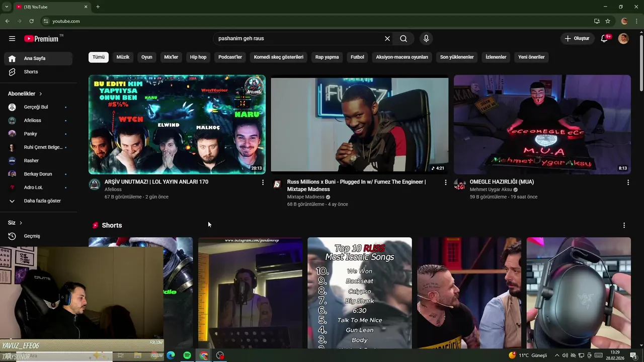Expand Daha fazla göster subscriptions
Viewport: 644px width, 362px height.
38,201
